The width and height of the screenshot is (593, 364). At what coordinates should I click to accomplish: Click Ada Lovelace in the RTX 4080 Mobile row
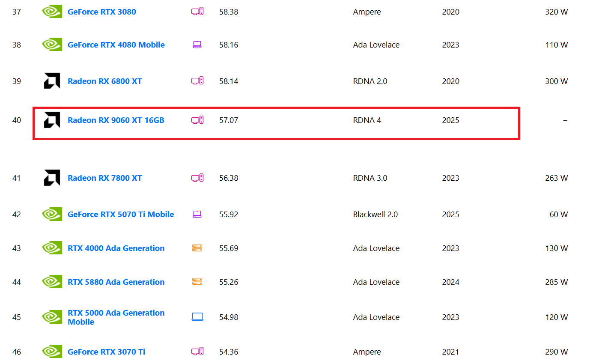[376, 45]
